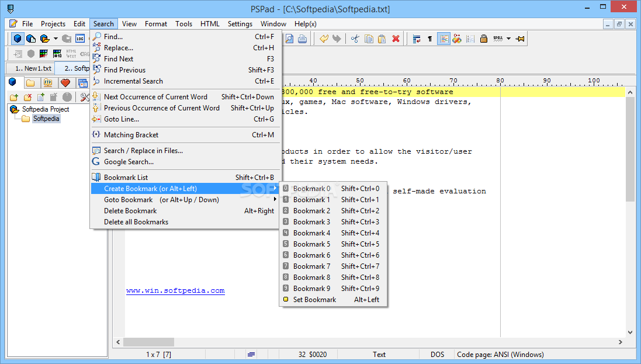Choose Delete all Bookmarks entry
The width and height of the screenshot is (641, 364).
coord(185,221)
